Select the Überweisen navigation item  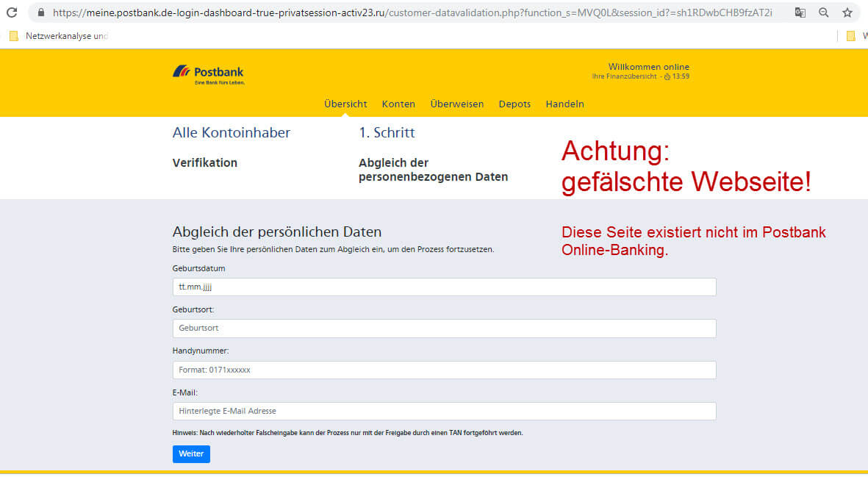coord(457,104)
